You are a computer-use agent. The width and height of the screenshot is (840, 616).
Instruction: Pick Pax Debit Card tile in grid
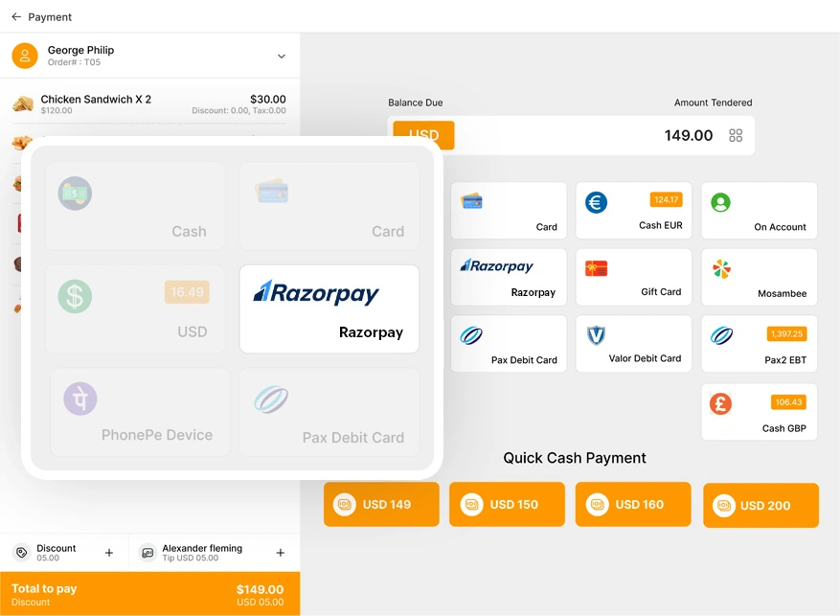pyautogui.click(x=509, y=343)
